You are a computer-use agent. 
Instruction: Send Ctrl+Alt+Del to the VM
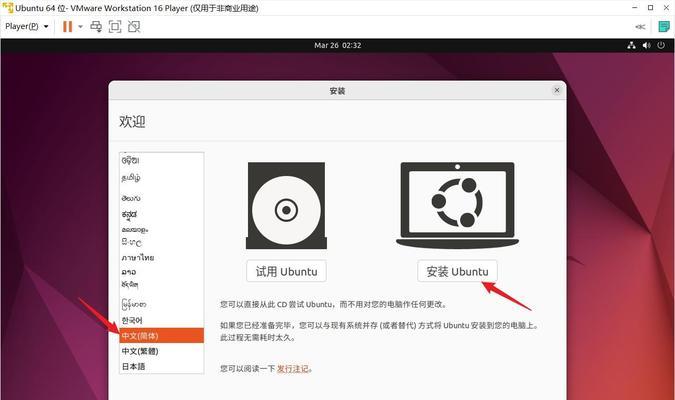point(96,27)
